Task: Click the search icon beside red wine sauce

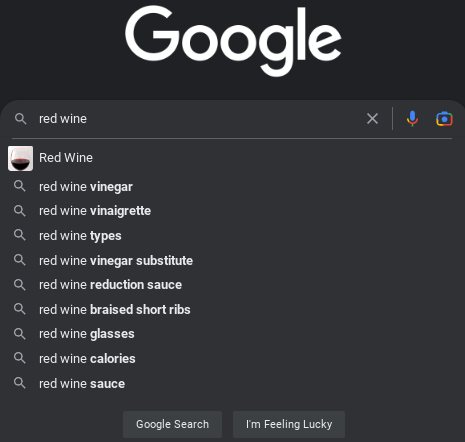Action: point(20,383)
